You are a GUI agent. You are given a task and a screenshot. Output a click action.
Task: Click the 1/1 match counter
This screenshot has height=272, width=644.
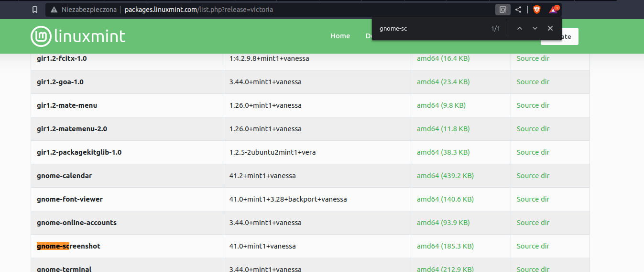point(495,29)
